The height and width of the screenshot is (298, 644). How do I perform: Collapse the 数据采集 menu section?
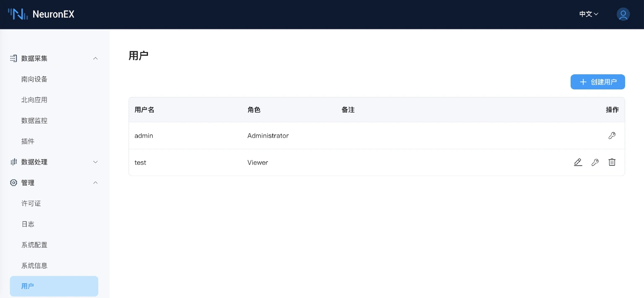click(95, 58)
